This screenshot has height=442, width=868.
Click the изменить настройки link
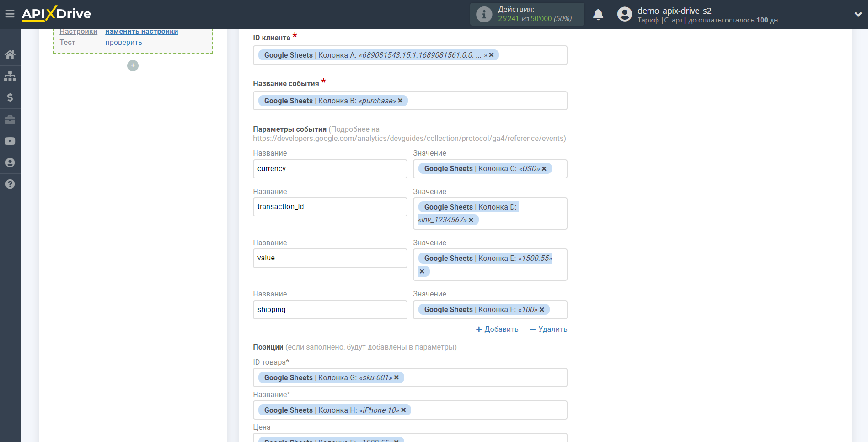pos(142,32)
